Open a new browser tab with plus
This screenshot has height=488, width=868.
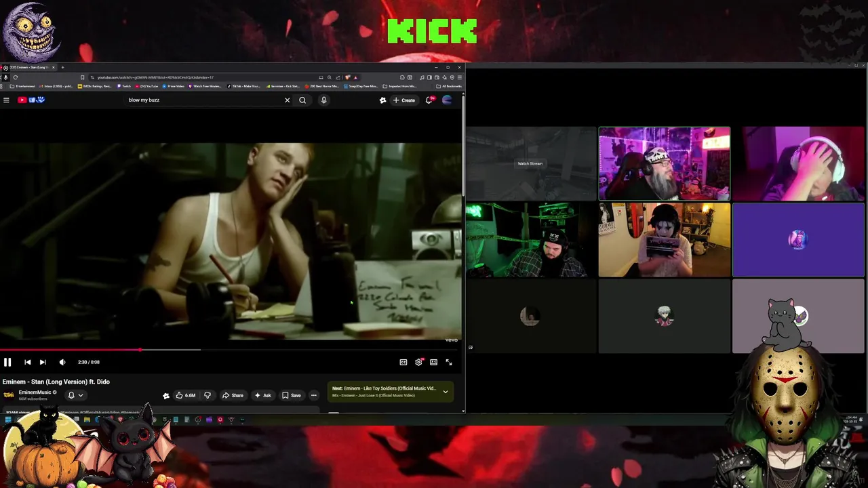(x=62, y=67)
